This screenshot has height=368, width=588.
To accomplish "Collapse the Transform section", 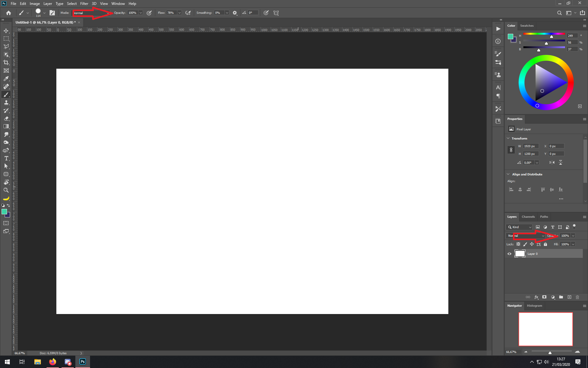I will pyautogui.click(x=508, y=138).
